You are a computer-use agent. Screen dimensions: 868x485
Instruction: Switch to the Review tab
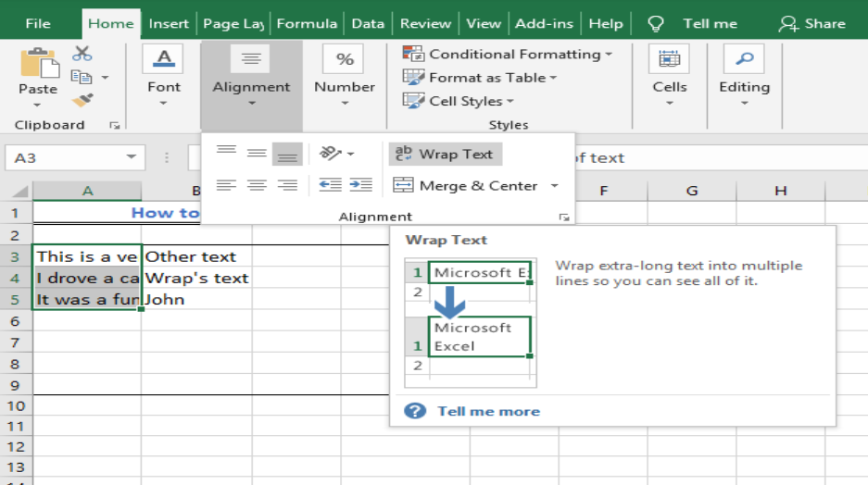(x=425, y=24)
